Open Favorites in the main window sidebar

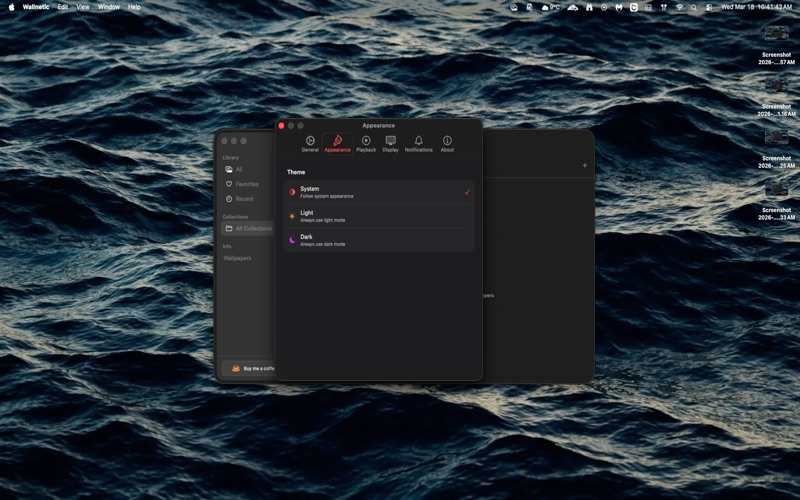[247, 184]
